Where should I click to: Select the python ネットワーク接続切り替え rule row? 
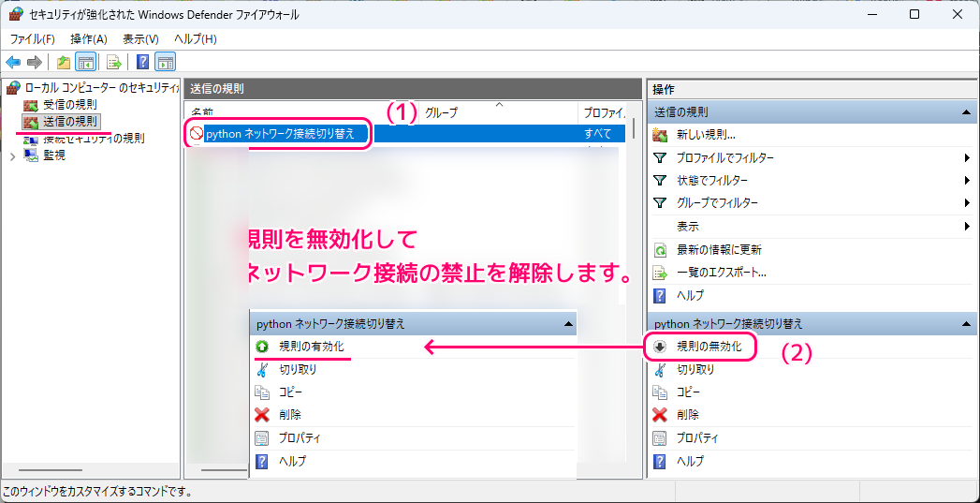[x=280, y=134]
